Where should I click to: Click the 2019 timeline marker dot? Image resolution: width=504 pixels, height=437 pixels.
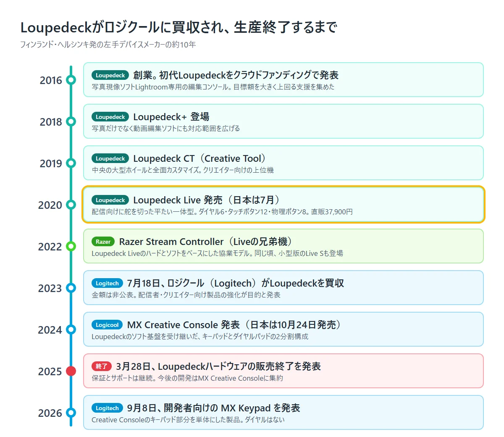click(x=71, y=163)
